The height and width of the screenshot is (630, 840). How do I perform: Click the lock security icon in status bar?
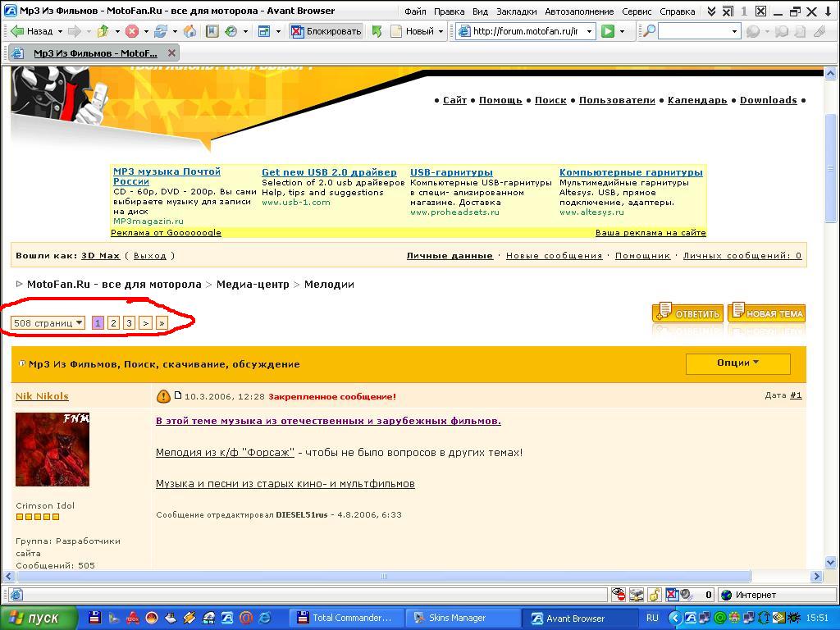tap(654, 595)
